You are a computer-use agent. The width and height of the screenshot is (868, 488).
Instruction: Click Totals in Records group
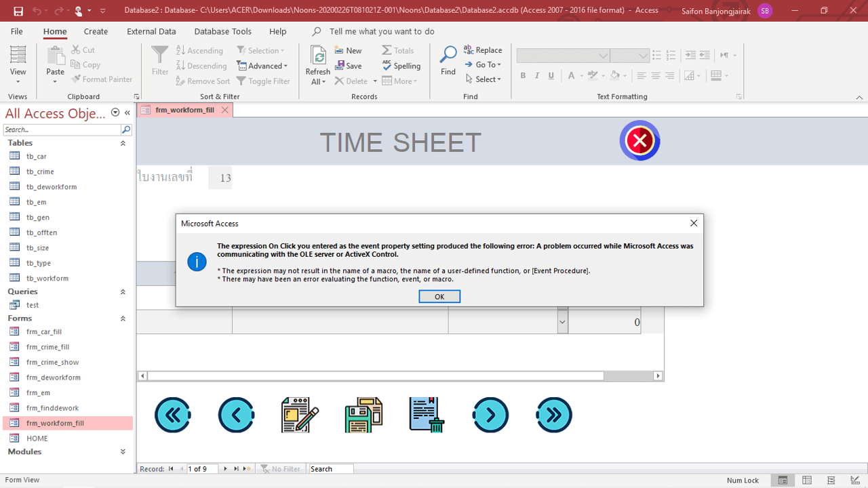click(x=398, y=51)
